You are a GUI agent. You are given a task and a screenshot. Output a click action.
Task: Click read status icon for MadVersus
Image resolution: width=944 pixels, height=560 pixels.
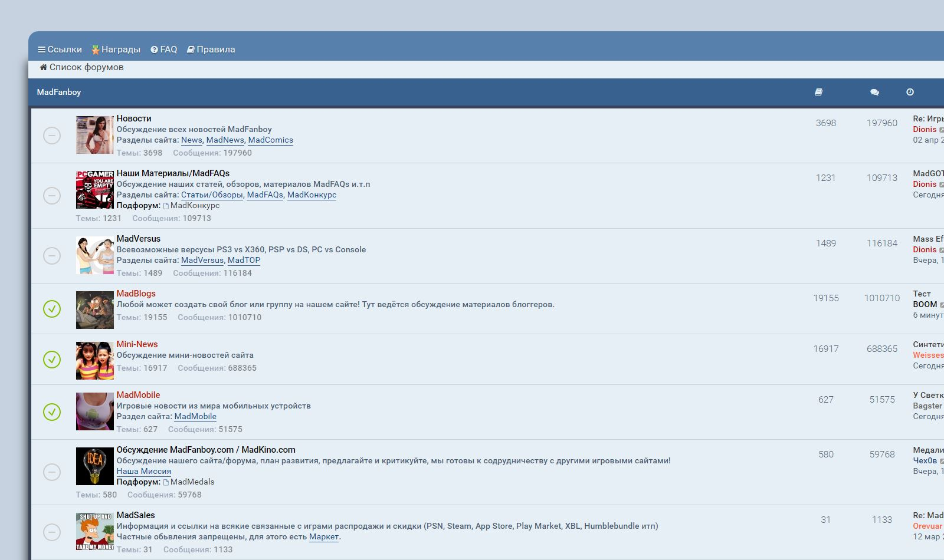pos(52,256)
